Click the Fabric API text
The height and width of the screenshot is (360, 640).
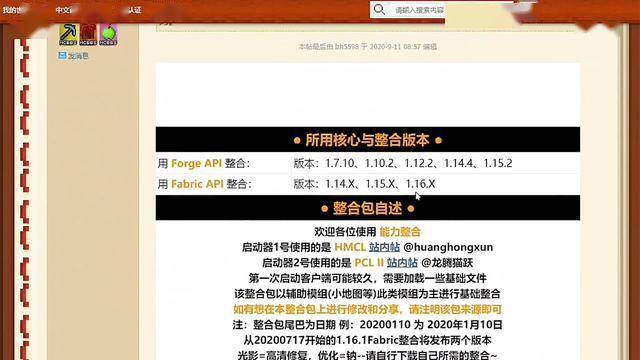click(x=197, y=184)
